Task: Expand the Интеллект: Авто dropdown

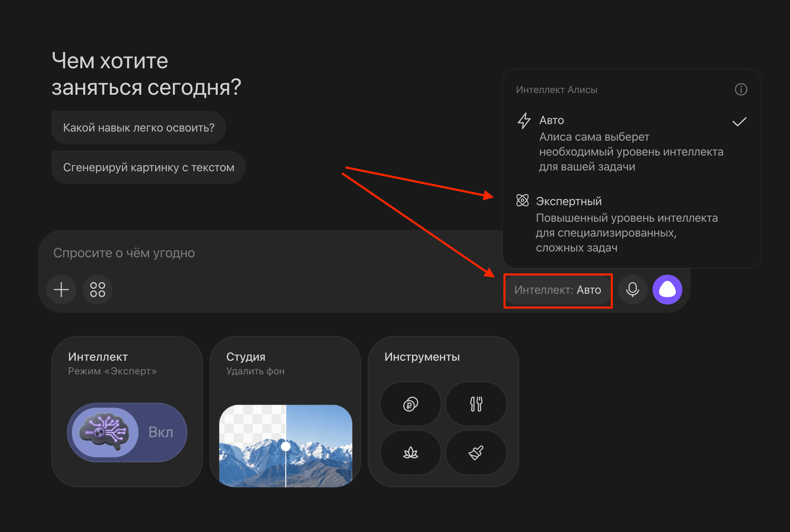Action: [558, 290]
